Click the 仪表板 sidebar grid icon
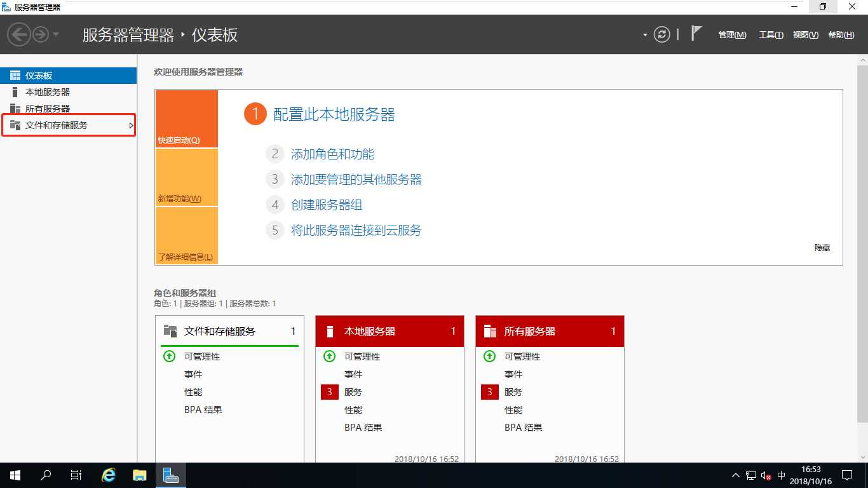 (x=15, y=76)
